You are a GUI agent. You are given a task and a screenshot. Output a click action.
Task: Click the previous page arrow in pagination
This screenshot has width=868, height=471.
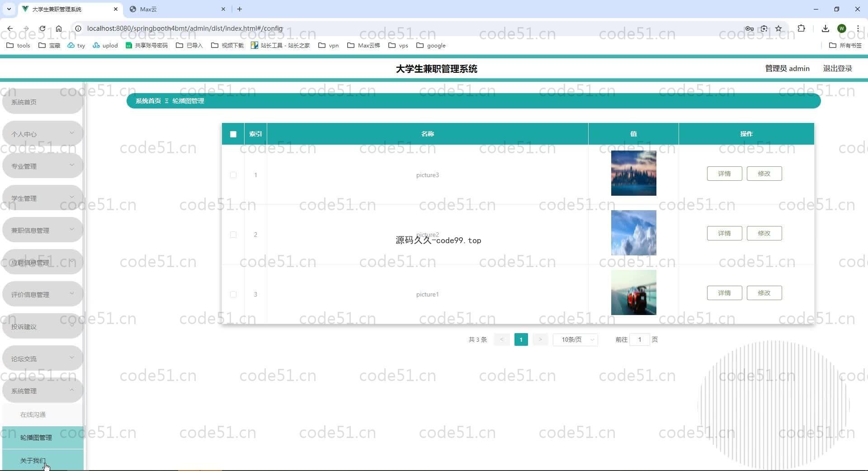point(502,339)
